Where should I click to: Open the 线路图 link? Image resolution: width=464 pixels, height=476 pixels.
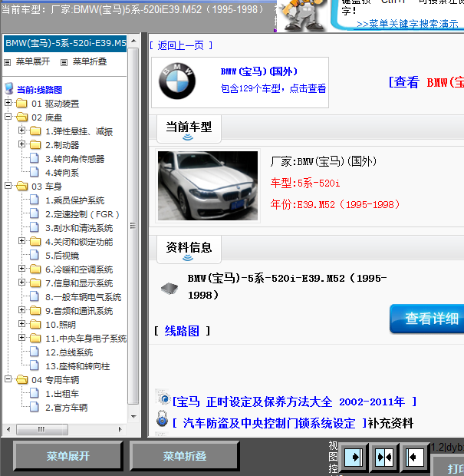(x=182, y=331)
